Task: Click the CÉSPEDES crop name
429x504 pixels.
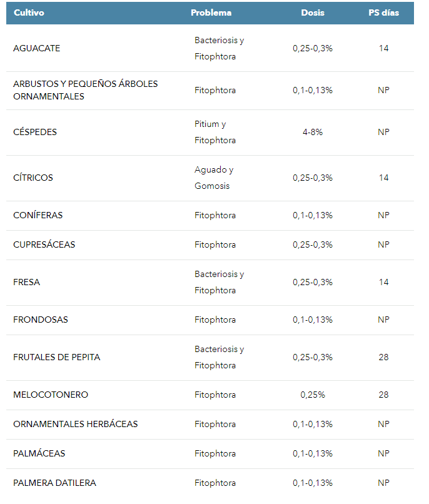Action: [x=35, y=132]
